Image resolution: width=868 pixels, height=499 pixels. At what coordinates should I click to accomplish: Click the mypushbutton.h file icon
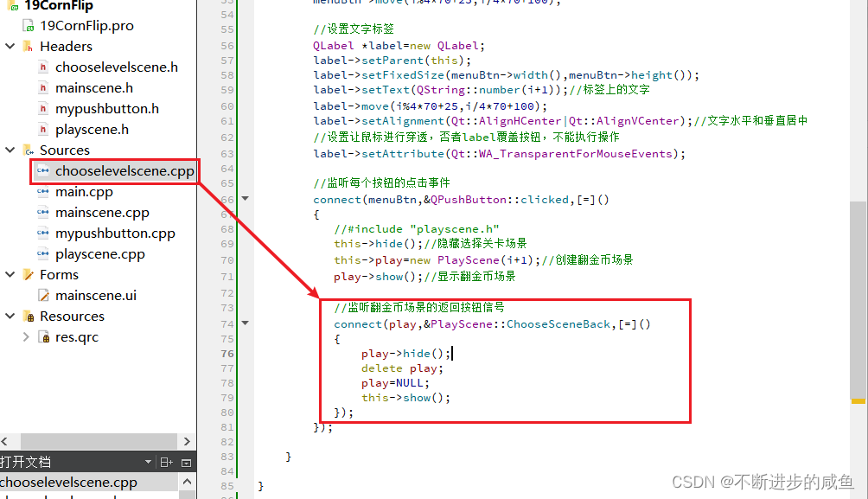point(43,109)
